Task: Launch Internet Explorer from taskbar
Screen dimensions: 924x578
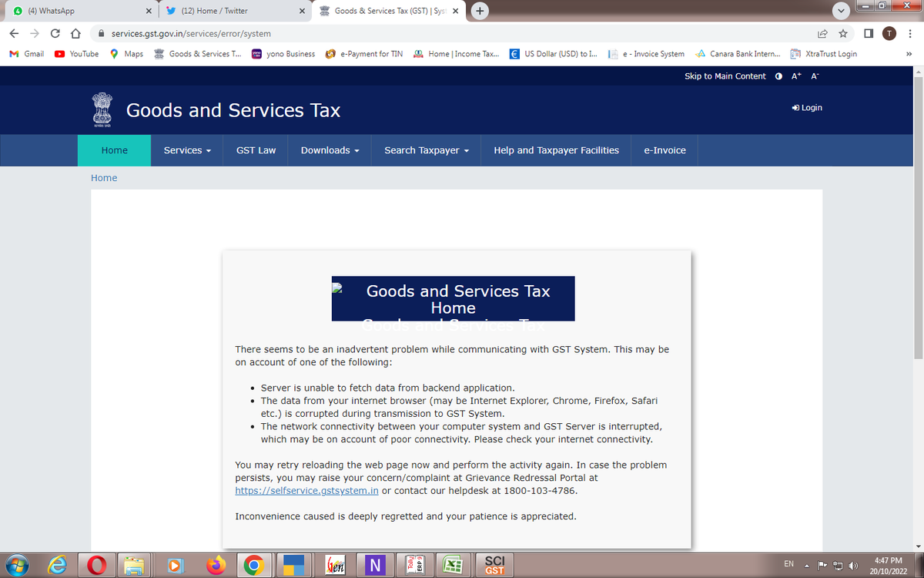Action: click(57, 565)
